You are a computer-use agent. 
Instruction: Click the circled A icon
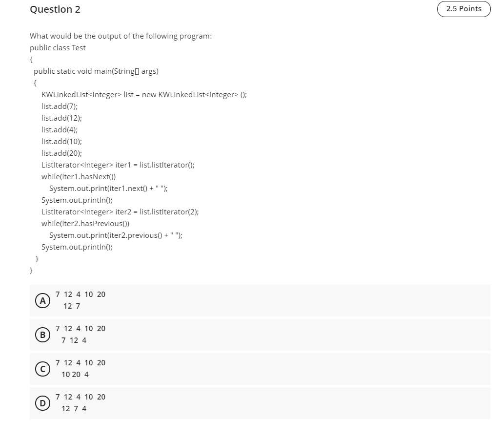[42, 300]
